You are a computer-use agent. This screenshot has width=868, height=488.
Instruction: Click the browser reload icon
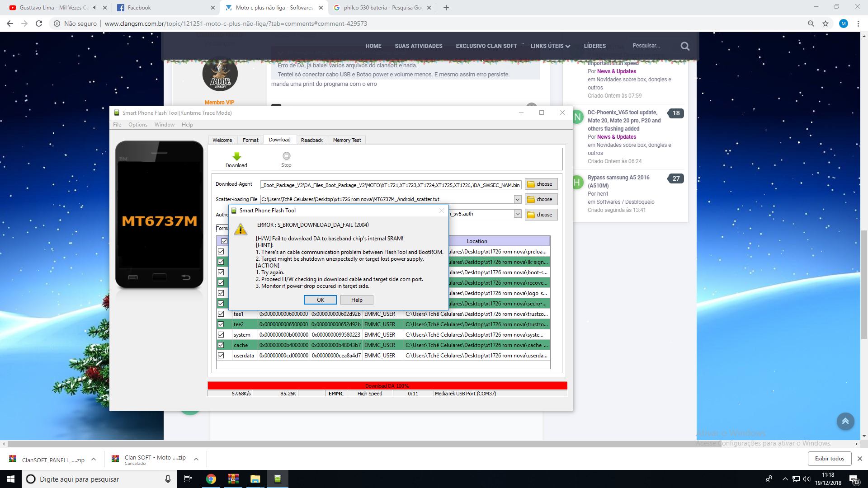coord(39,23)
